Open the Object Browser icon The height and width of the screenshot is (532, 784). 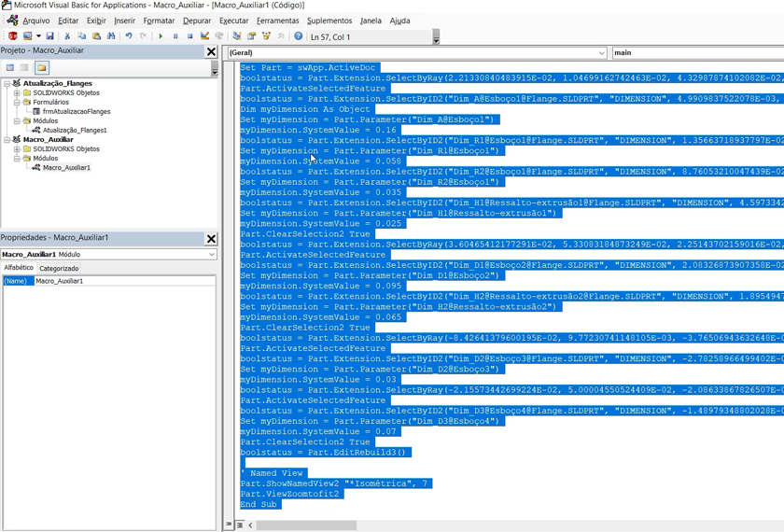266,36
